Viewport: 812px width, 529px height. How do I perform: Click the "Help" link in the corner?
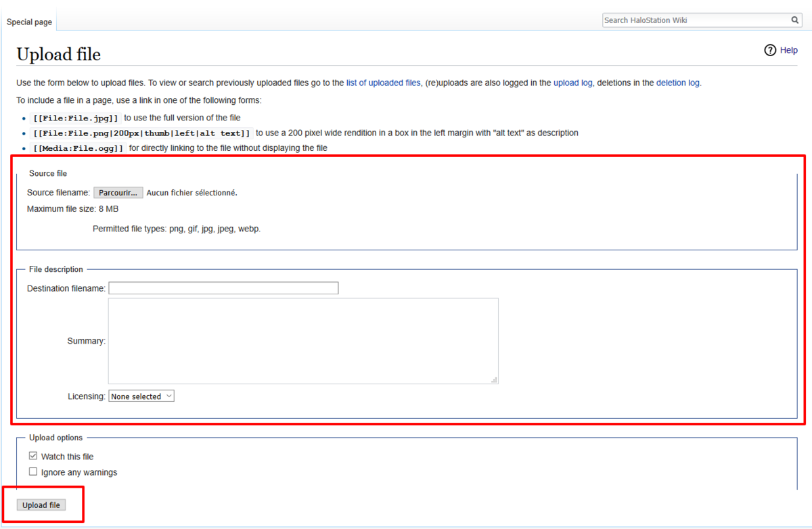[x=789, y=50]
